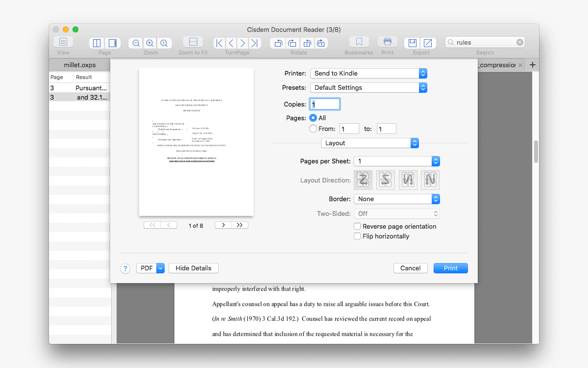Enable Flip horizontally checkbox

pyautogui.click(x=357, y=236)
